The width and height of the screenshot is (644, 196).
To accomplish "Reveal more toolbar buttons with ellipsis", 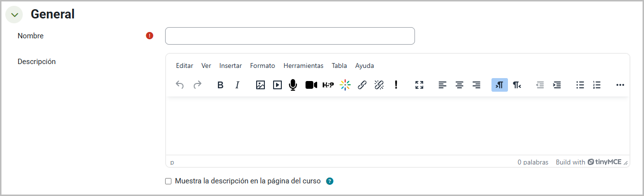I will [x=620, y=85].
